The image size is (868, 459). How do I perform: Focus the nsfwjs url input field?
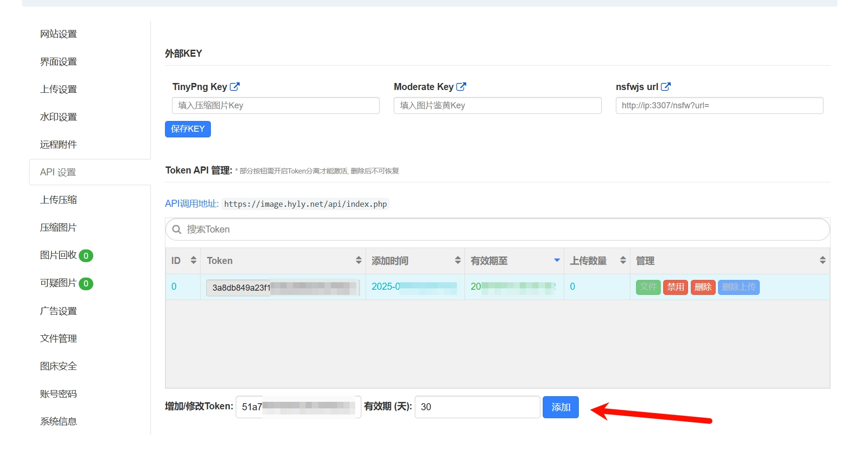pyautogui.click(x=719, y=105)
